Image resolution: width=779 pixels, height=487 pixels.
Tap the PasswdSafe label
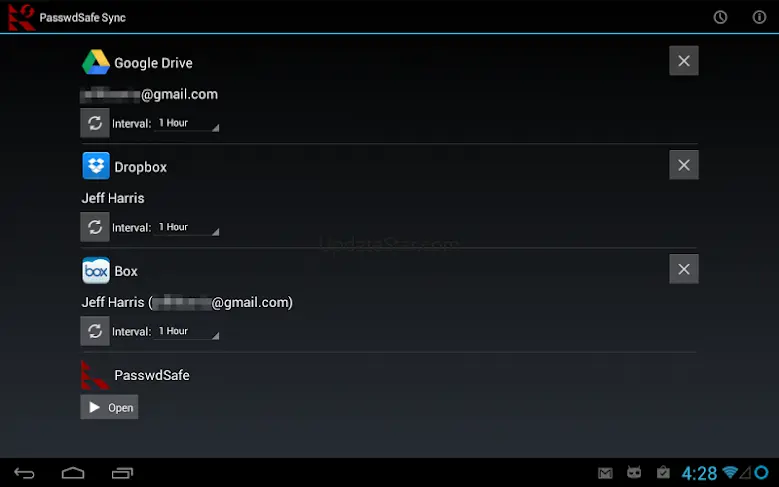(152, 375)
